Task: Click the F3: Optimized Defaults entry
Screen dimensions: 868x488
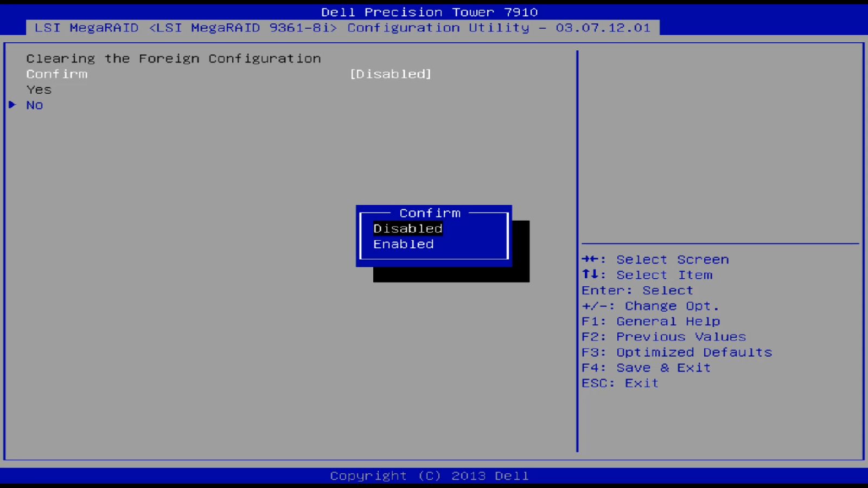Action: 676,352
